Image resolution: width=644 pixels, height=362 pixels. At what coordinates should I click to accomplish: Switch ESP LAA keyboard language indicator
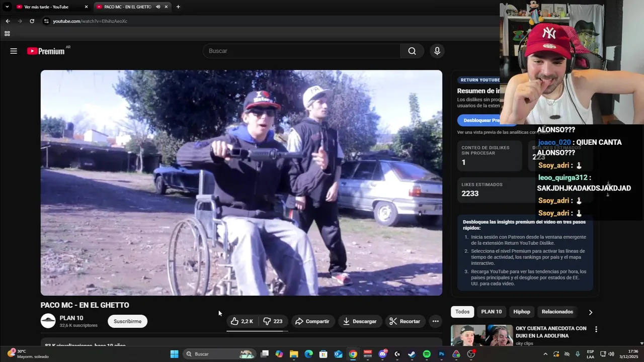point(590,354)
